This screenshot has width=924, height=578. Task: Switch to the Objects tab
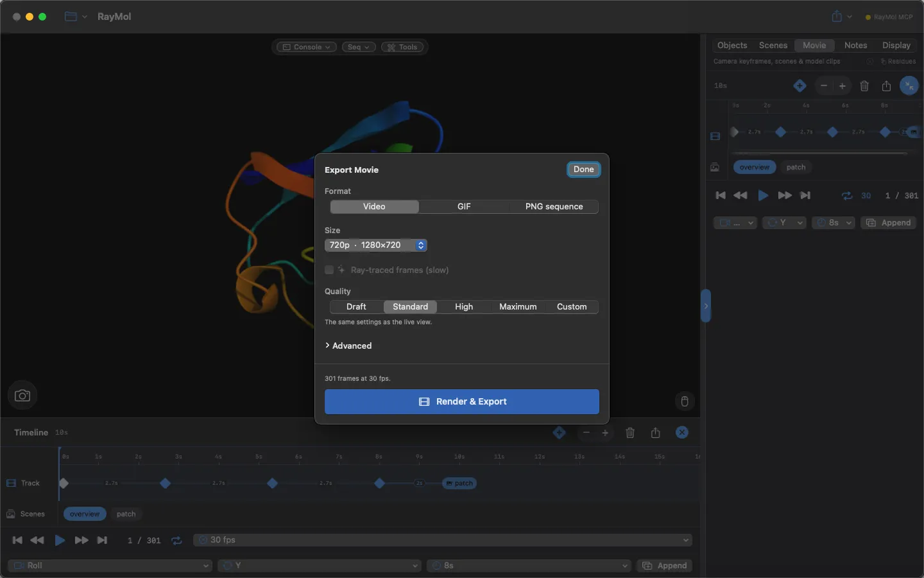(732, 46)
